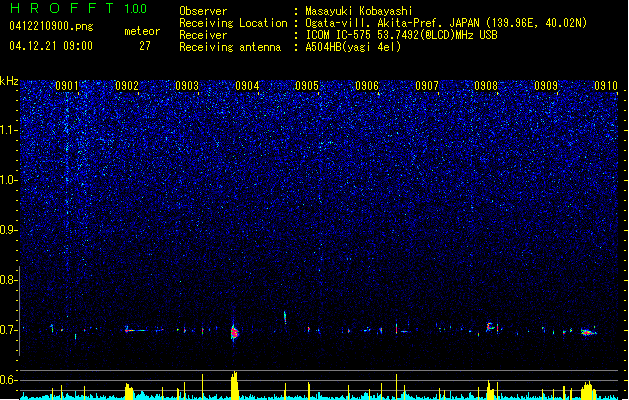
Task: Click observer name Masayuki Kobayashi
Action: (359, 11)
